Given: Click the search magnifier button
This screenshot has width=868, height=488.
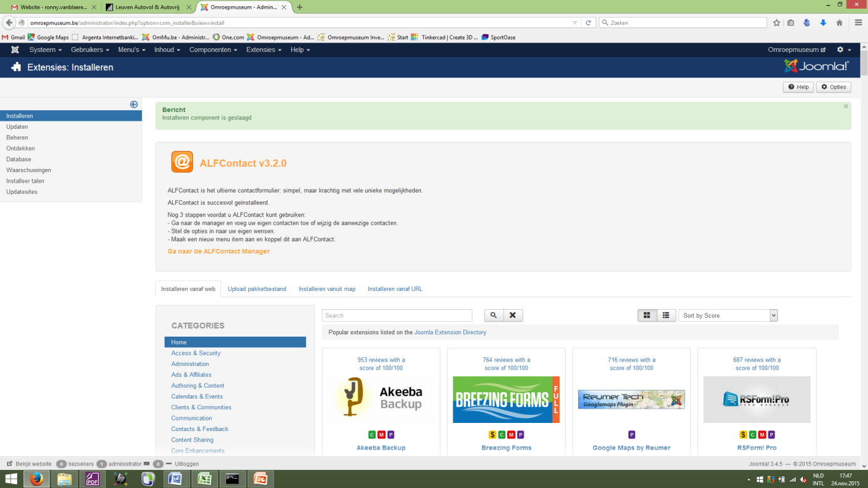Looking at the screenshot, I should 493,315.
